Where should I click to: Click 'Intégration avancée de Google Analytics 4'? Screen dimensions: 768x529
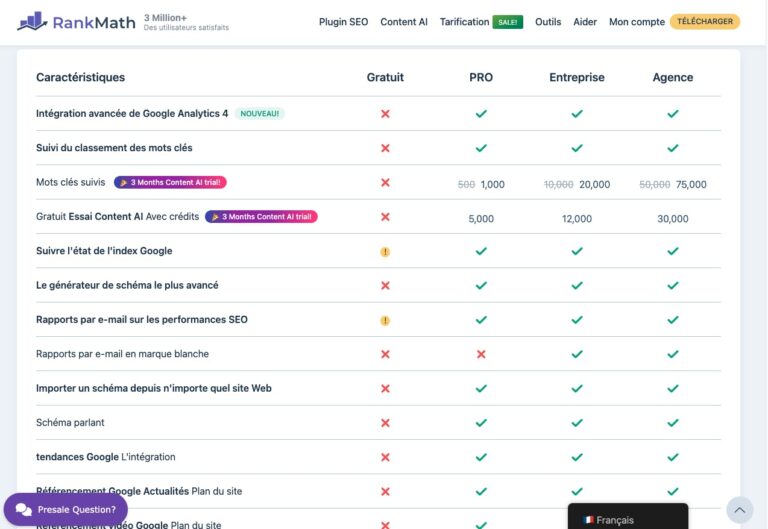point(132,114)
